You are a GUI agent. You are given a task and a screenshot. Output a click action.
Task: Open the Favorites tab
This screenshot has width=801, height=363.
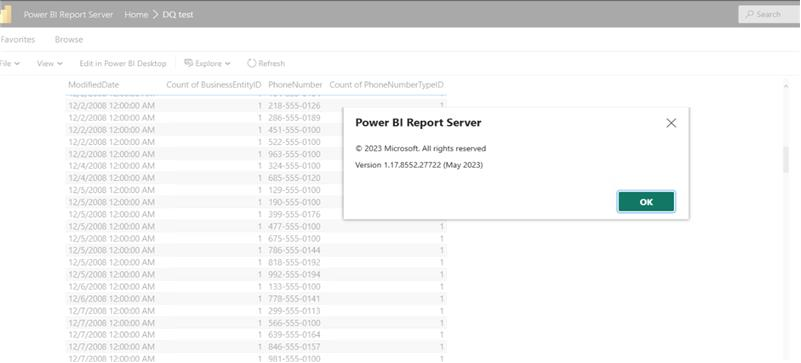point(17,39)
